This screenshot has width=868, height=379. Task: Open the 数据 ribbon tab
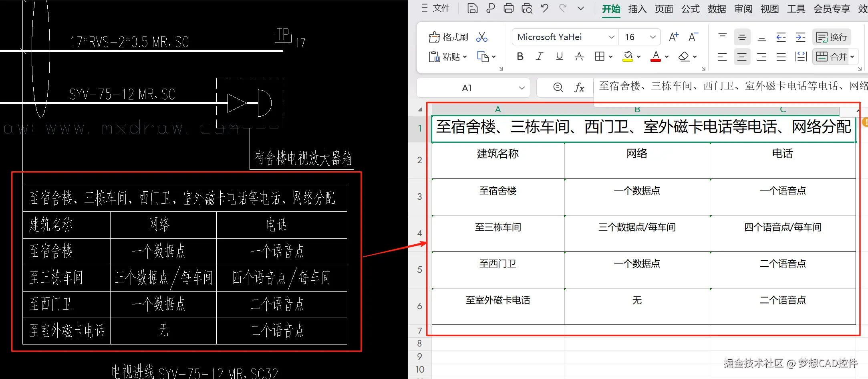click(x=717, y=8)
